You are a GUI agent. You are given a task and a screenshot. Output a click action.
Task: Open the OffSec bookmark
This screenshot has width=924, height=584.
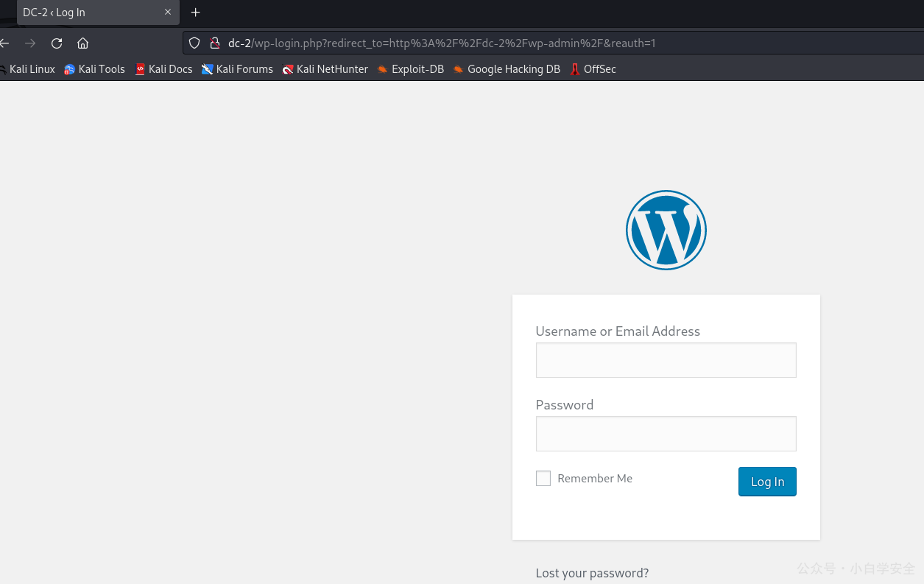[x=593, y=69]
